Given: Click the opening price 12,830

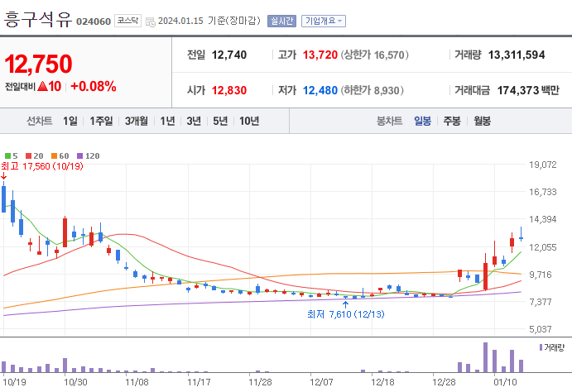Looking at the screenshot, I should 229,90.
